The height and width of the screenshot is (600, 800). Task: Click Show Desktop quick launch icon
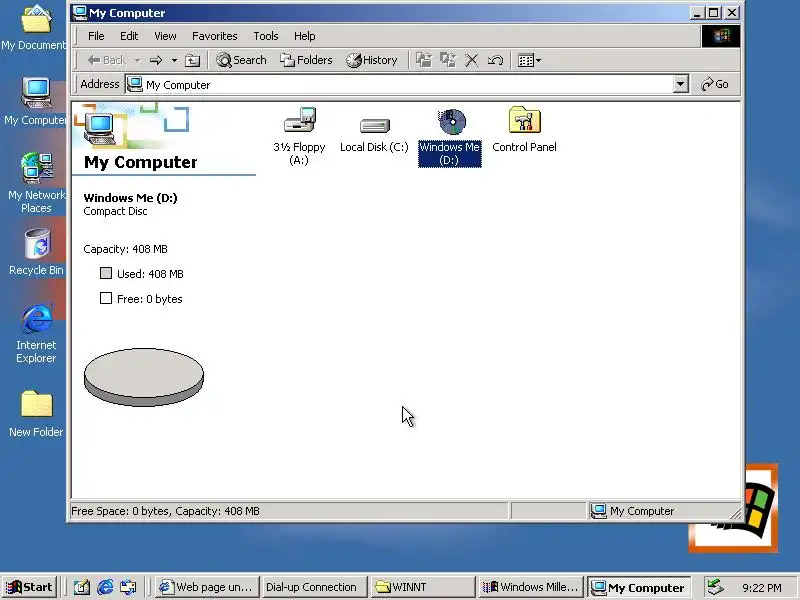click(x=82, y=587)
